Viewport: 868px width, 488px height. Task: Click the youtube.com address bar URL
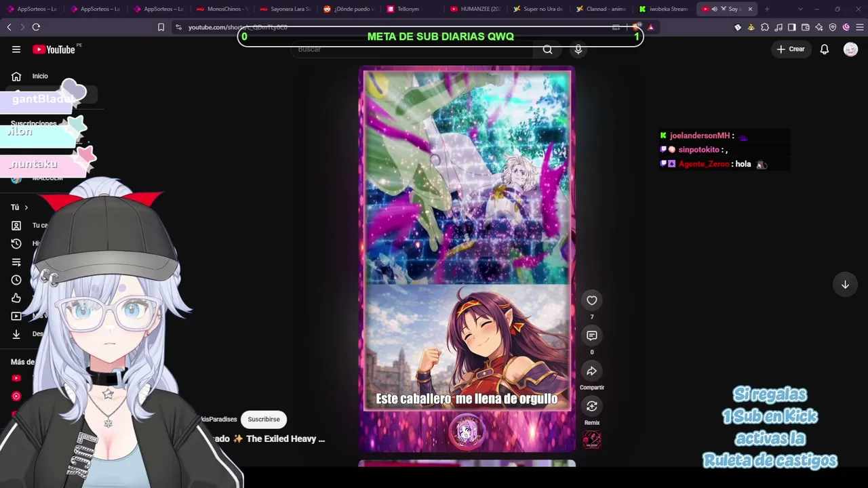click(238, 27)
